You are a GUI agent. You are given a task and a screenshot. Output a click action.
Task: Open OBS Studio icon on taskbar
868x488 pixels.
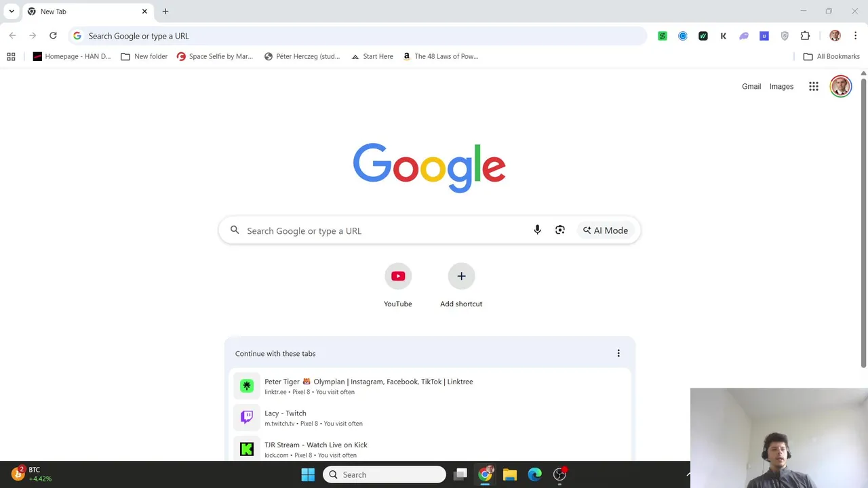click(x=560, y=474)
